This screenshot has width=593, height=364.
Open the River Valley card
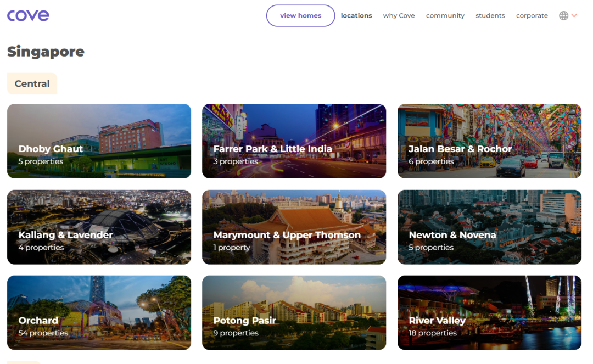(489, 312)
